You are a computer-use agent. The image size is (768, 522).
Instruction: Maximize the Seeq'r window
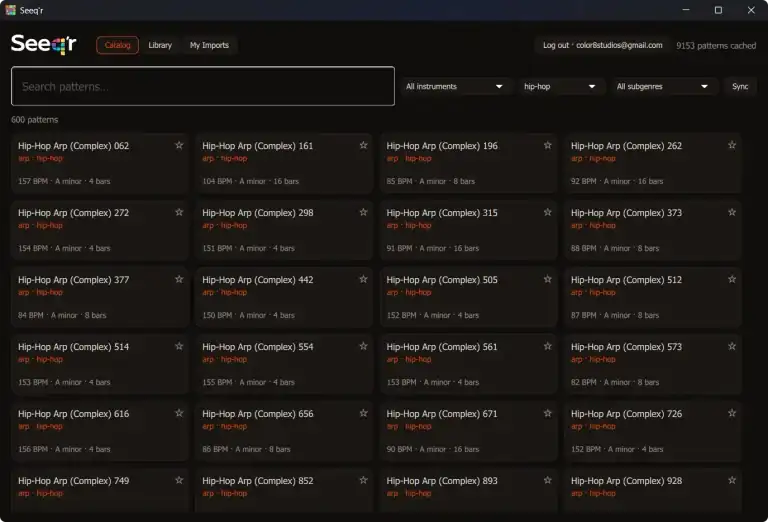coord(718,10)
